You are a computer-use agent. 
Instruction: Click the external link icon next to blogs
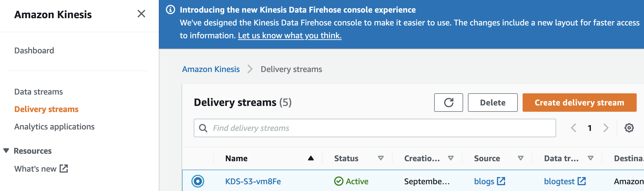tap(501, 181)
